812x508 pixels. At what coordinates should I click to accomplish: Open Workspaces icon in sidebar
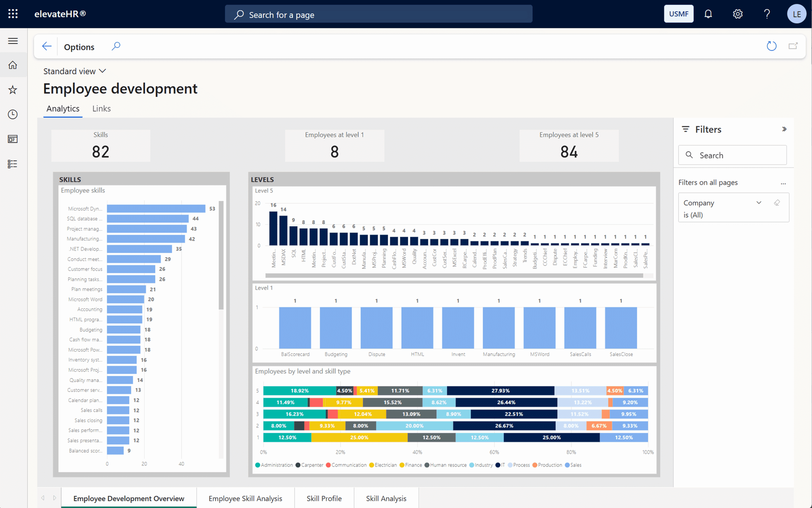(13, 139)
